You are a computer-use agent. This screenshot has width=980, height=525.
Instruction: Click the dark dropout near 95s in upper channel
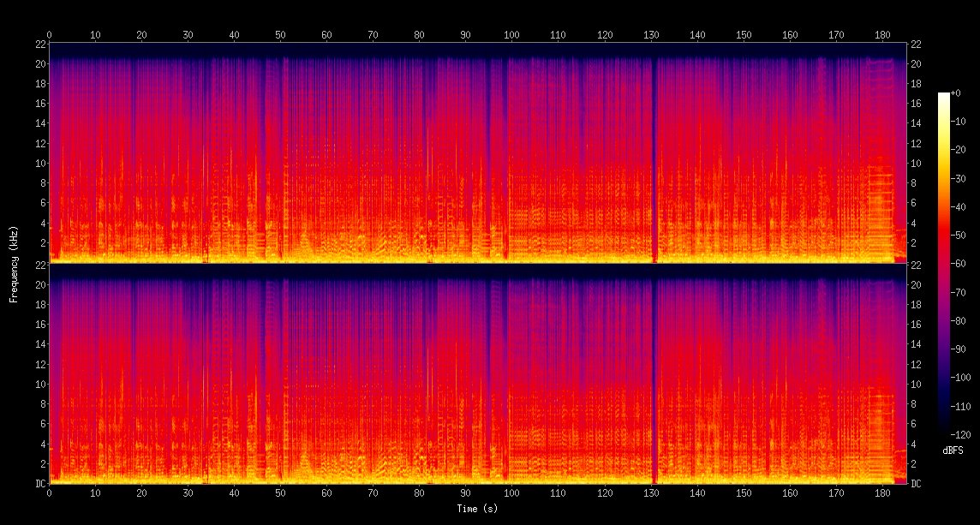(x=490, y=154)
